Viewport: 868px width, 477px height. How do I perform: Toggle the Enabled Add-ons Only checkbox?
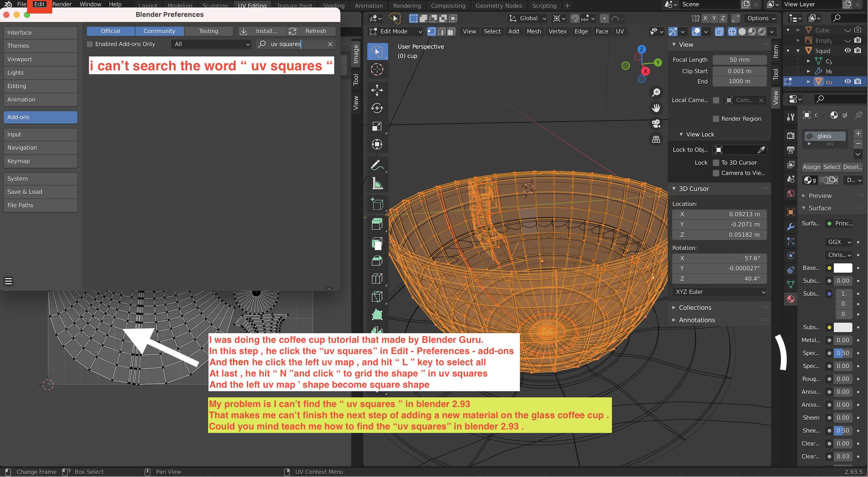coord(89,44)
